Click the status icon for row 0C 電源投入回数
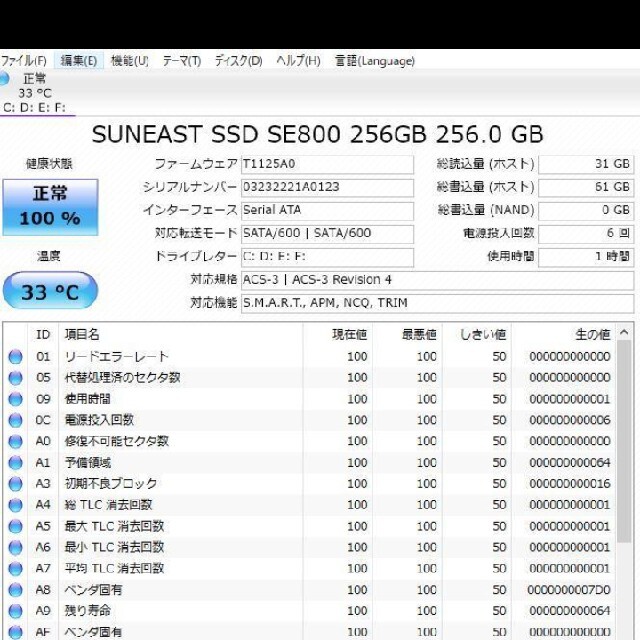Image resolution: width=640 pixels, height=640 pixels. [x=16, y=420]
